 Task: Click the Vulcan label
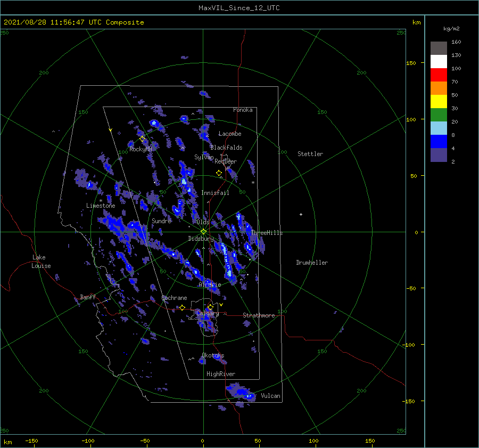[x=271, y=396]
